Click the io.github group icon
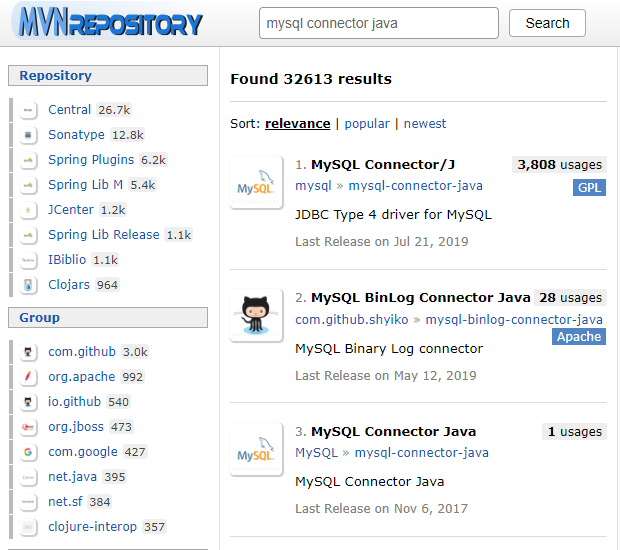 pos(28,402)
